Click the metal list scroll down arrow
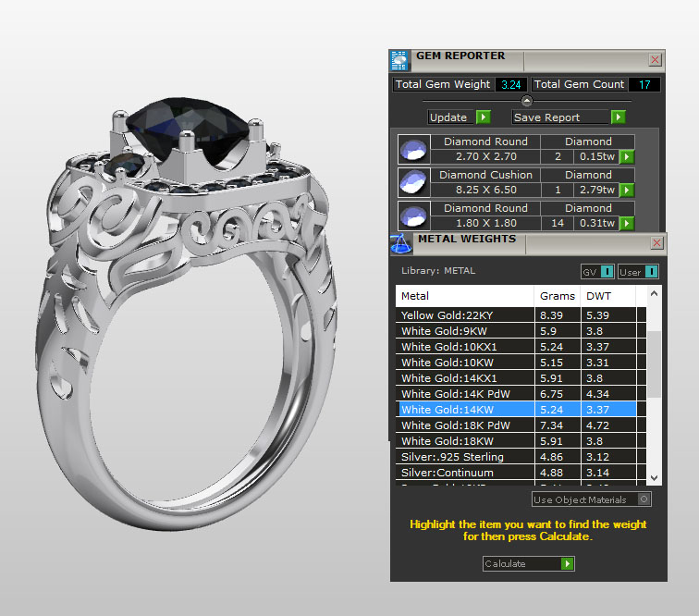 [654, 477]
